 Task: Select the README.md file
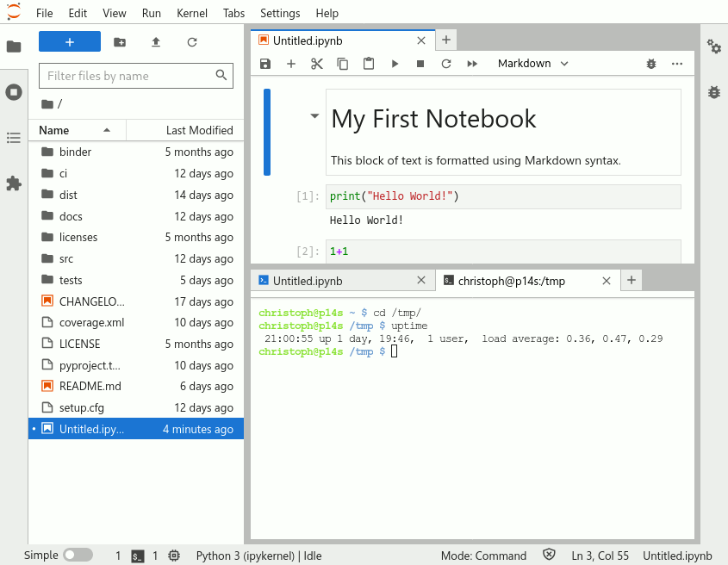point(136,386)
